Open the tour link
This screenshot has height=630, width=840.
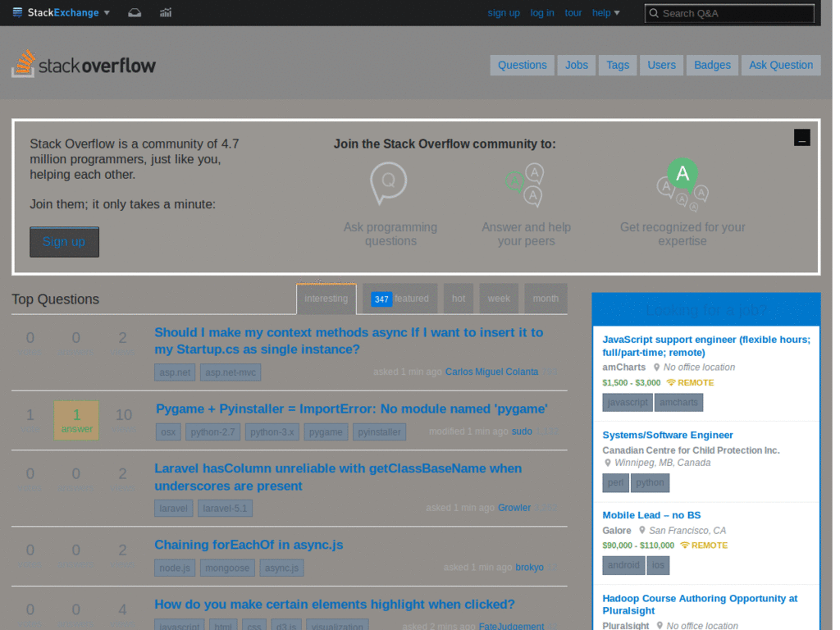572,13
